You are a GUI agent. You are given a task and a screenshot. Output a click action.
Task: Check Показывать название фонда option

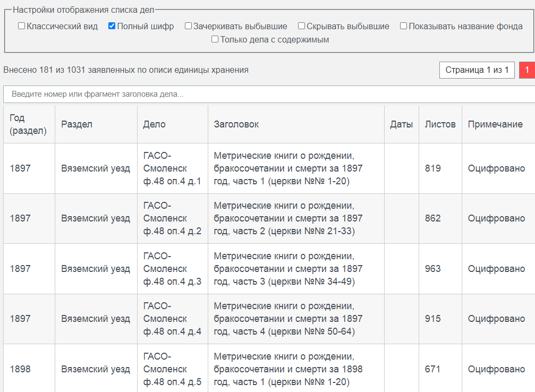tap(403, 26)
